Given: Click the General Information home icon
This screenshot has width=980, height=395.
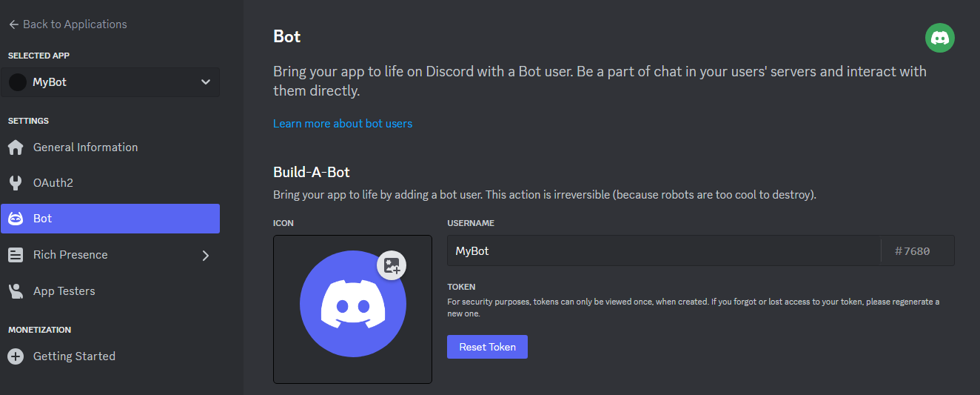Looking at the screenshot, I should pos(16,147).
